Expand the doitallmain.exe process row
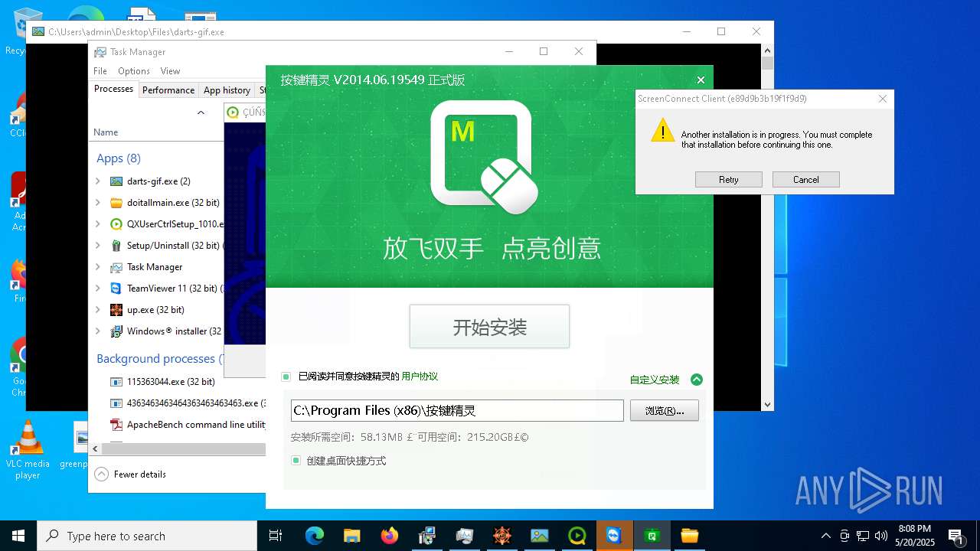 tap(98, 203)
